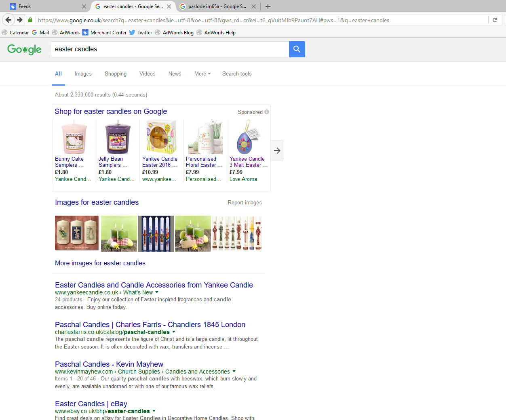Open Merchant Center bookmark

coord(104,33)
